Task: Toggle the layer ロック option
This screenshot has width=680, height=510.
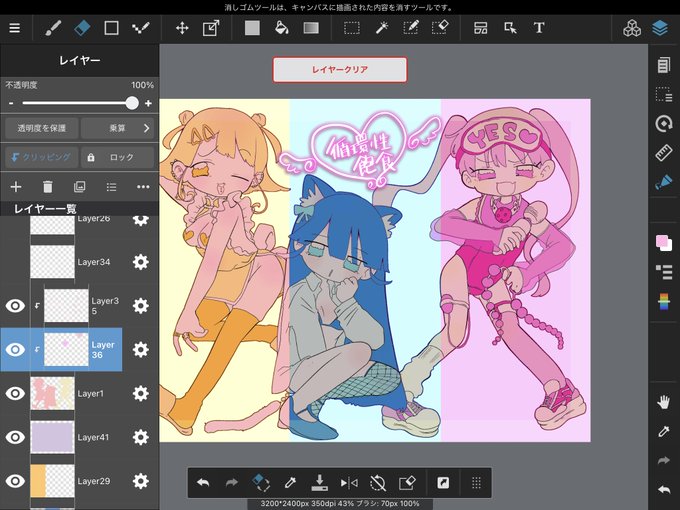Action: (x=118, y=157)
